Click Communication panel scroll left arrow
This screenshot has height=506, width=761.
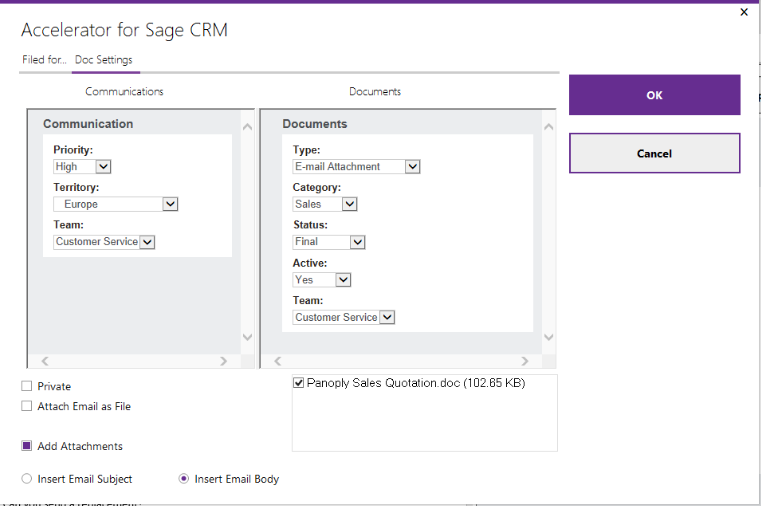coord(45,361)
